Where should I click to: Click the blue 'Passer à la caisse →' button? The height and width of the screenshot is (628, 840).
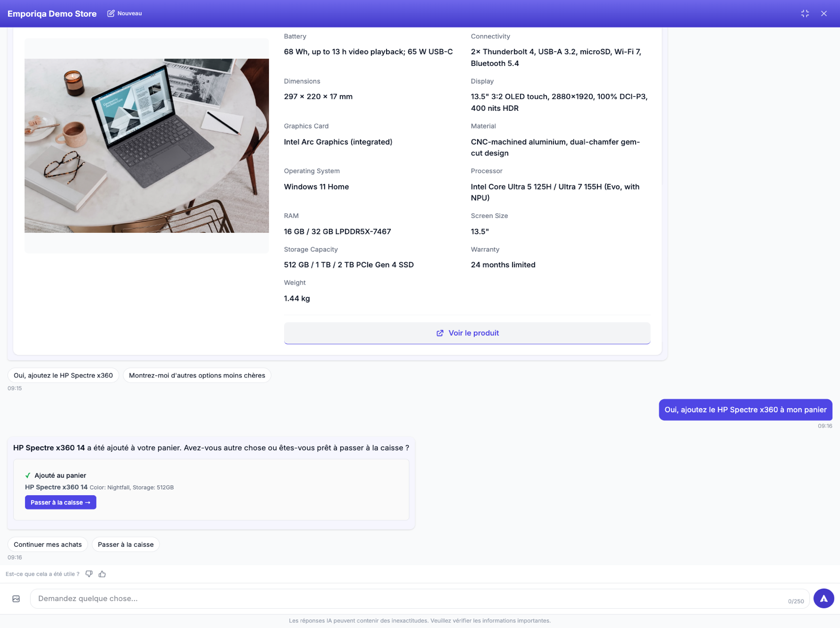[x=61, y=502]
